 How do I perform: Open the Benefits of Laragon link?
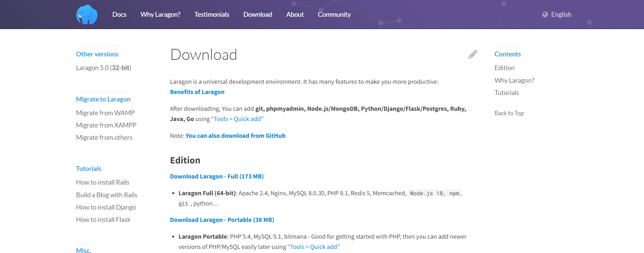(x=197, y=92)
